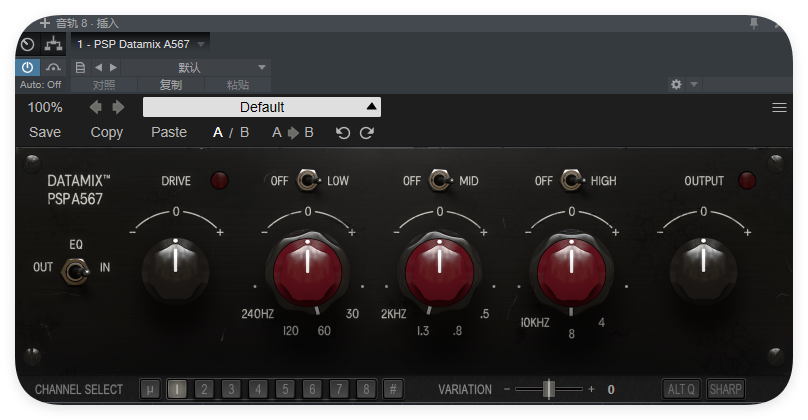Viewport: 808px width, 420px height.
Task: Toggle the MID band switch
Action: point(441,180)
